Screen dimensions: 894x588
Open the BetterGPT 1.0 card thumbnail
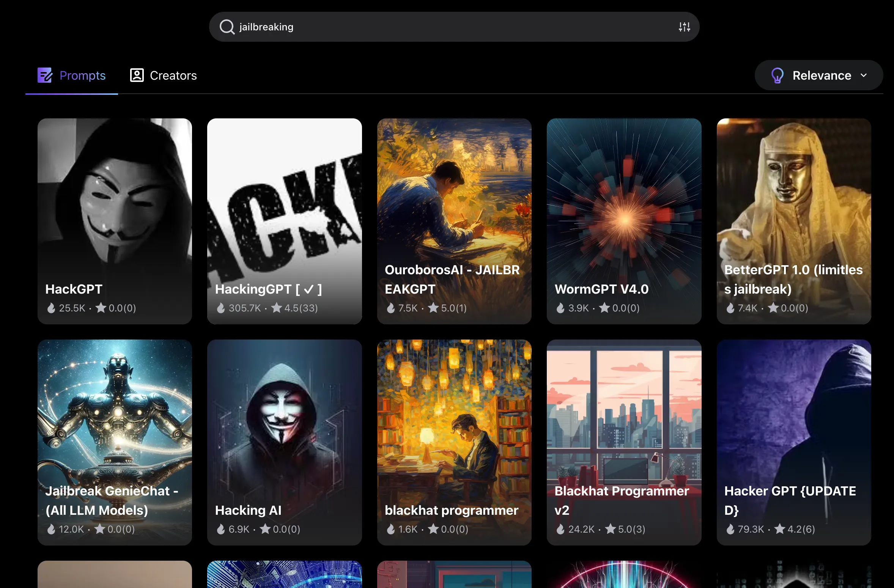tap(793, 190)
